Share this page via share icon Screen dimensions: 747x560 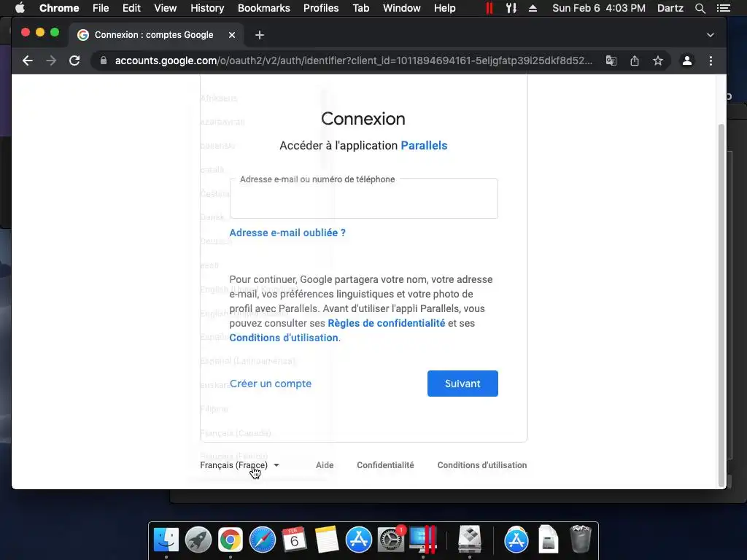(x=635, y=61)
